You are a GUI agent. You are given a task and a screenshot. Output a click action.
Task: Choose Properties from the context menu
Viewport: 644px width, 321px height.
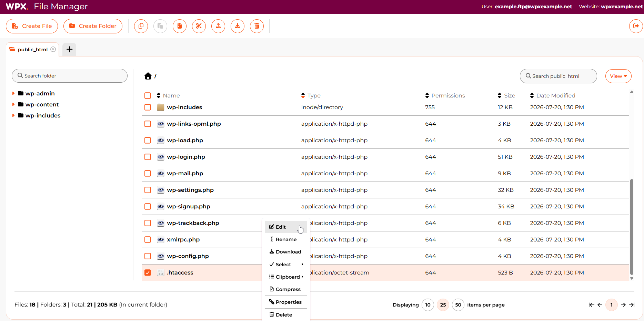tap(286, 302)
